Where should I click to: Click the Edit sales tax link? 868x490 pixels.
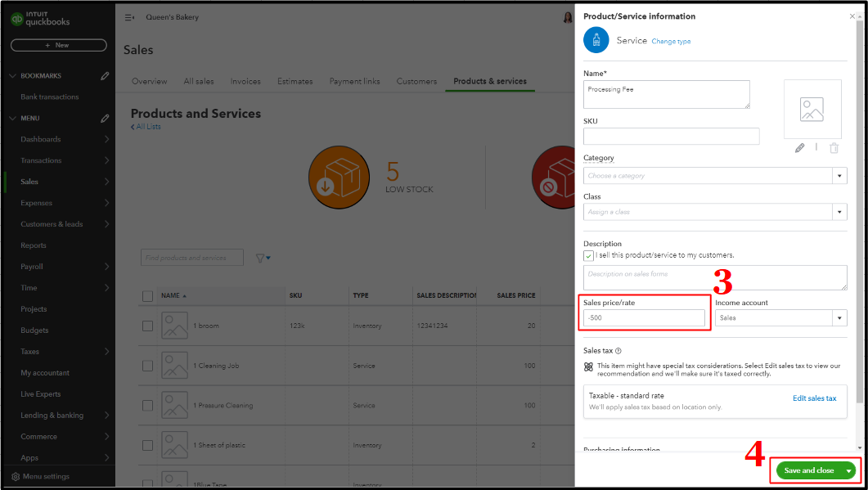[815, 398]
